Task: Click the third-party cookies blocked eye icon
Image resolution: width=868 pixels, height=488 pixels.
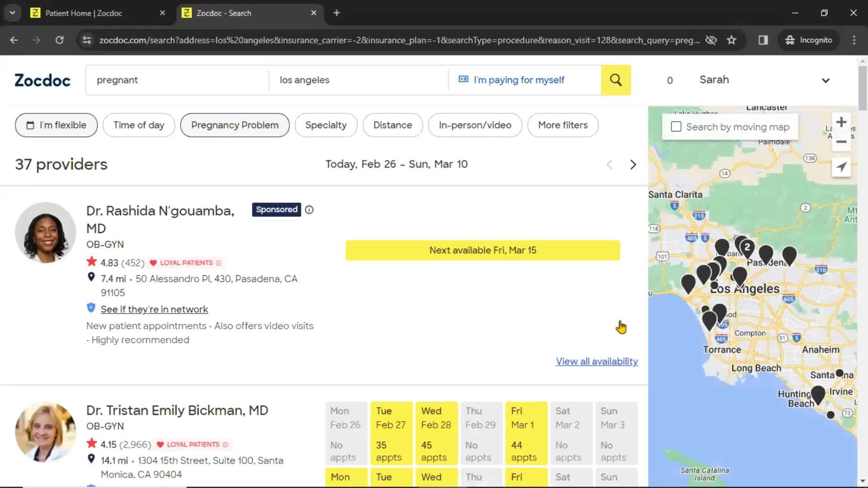Action: pos(711,40)
